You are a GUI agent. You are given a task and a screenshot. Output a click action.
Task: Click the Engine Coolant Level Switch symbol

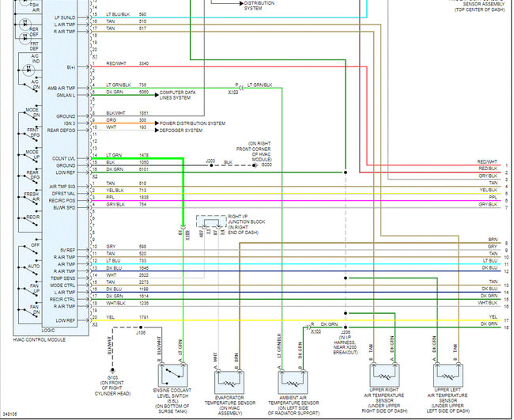coord(172,376)
